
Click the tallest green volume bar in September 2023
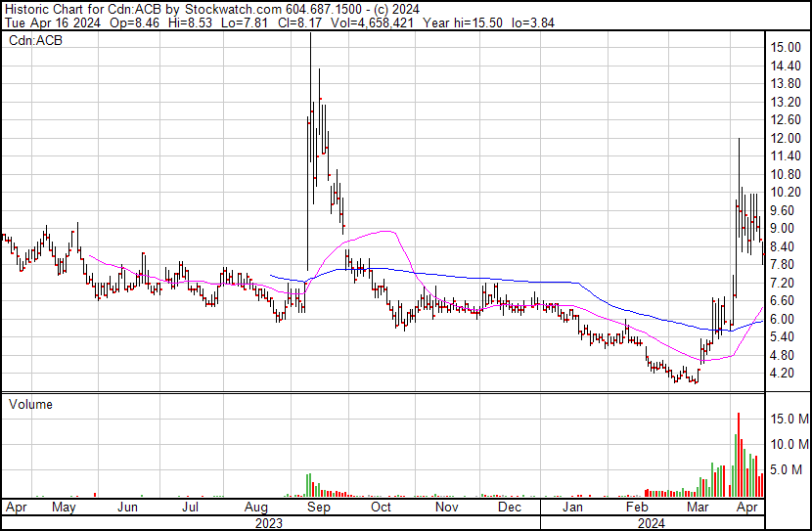pos(310,485)
